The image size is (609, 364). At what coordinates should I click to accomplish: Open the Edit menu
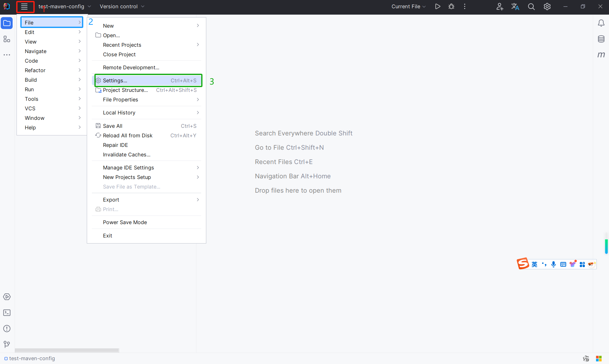click(29, 32)
